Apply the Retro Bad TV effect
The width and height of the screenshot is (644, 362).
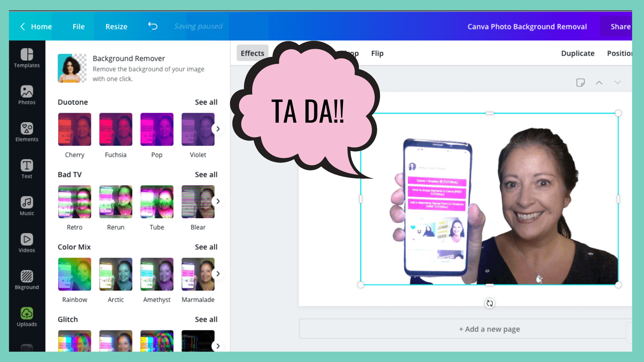[x=74, y=202]
